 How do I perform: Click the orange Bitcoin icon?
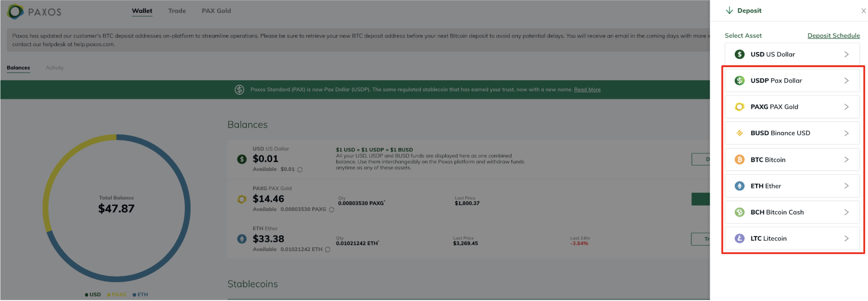coord(739,160)
